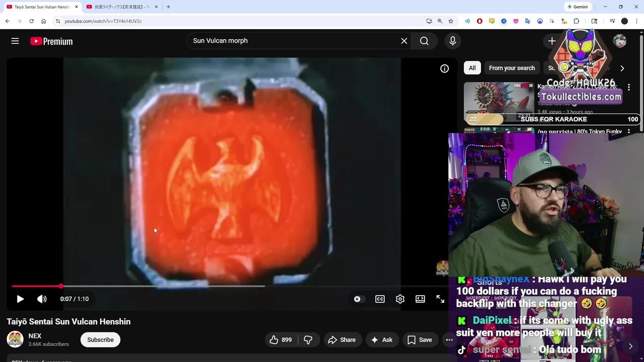Open the red shield ad-blocker extension
The width and height of the screenshot is (644, 362).
tap(479, 21)
